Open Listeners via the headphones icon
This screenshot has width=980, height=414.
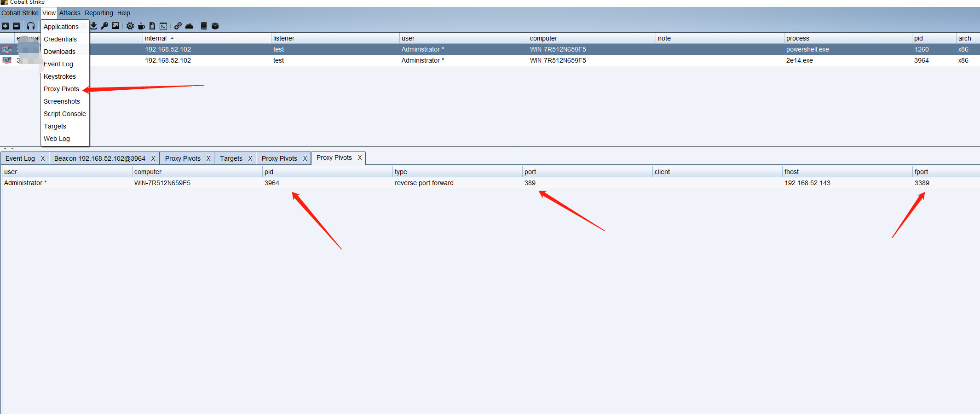click(31, 26)
